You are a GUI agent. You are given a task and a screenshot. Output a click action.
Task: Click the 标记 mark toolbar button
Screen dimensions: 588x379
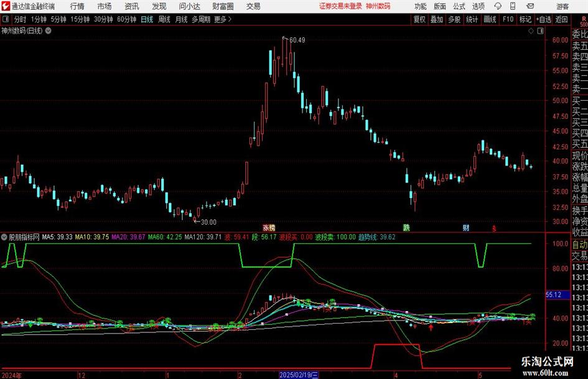[x=525, y=19]
